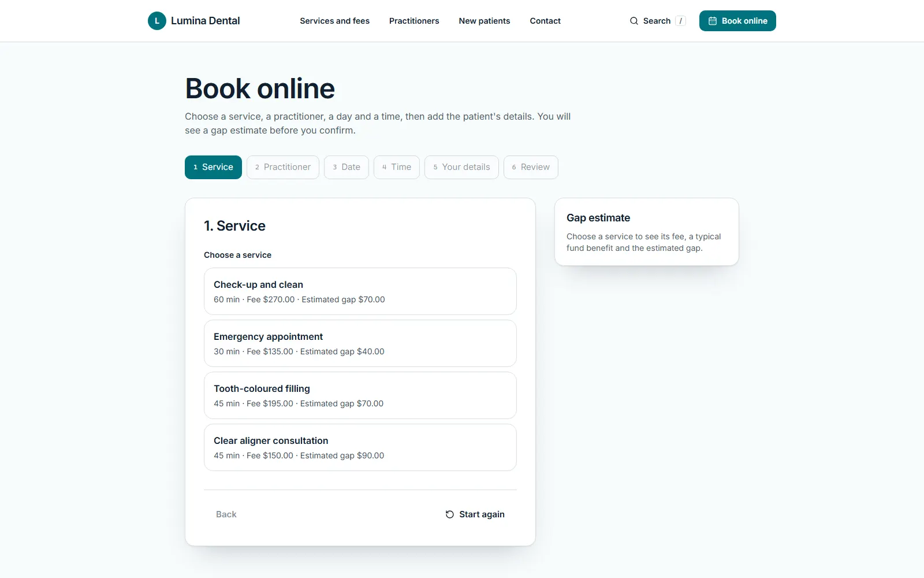The image size is (924, 578).
Task: Click the search magnifier icon
Action: click(x=634, y=21)
